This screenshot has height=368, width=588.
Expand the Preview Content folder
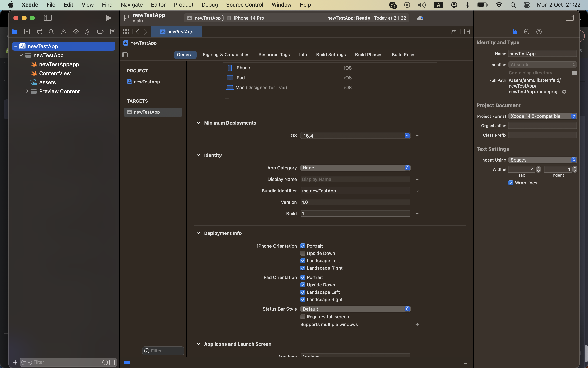(27, 91)
